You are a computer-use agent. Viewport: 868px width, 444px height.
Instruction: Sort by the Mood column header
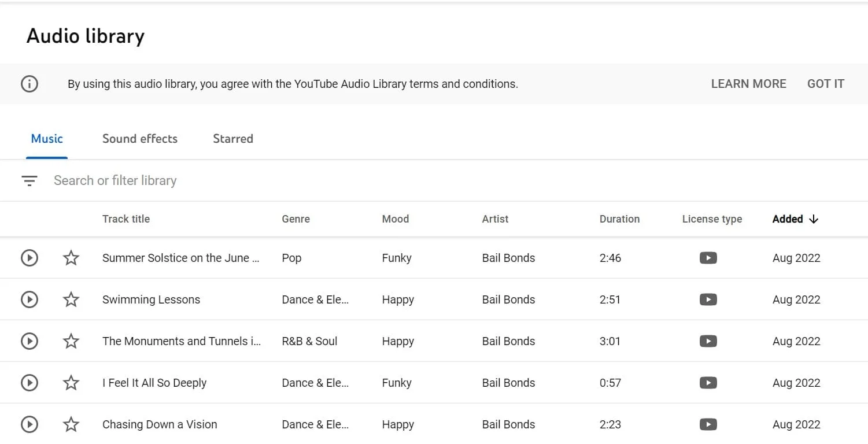point(396,219)
